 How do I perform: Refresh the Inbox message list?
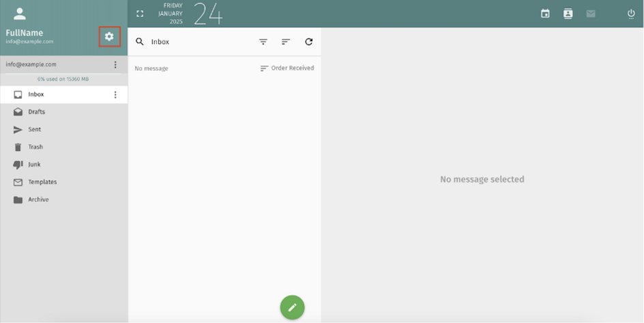click(x=309, y=42)
